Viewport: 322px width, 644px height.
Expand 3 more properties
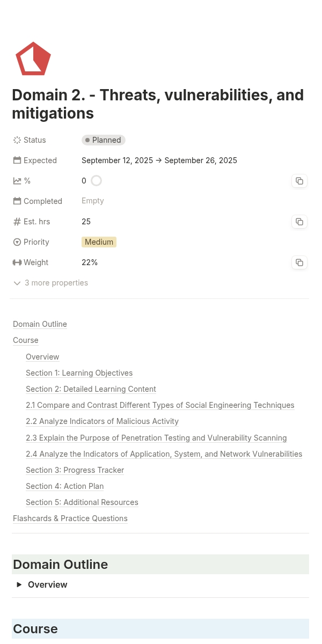[x=50, y=283]
